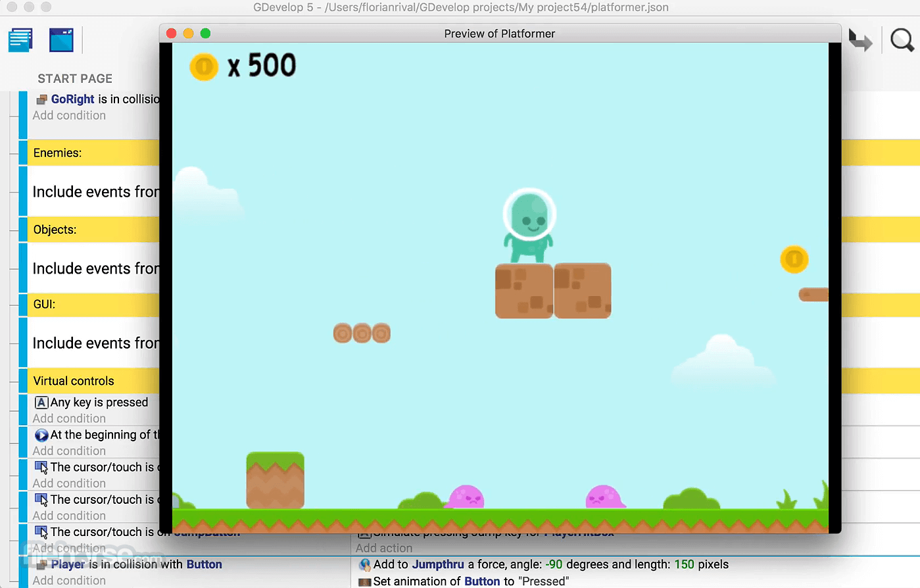Click the animation icon on "Set animation of Button"

pyautogui.click(x=364, y=581)
